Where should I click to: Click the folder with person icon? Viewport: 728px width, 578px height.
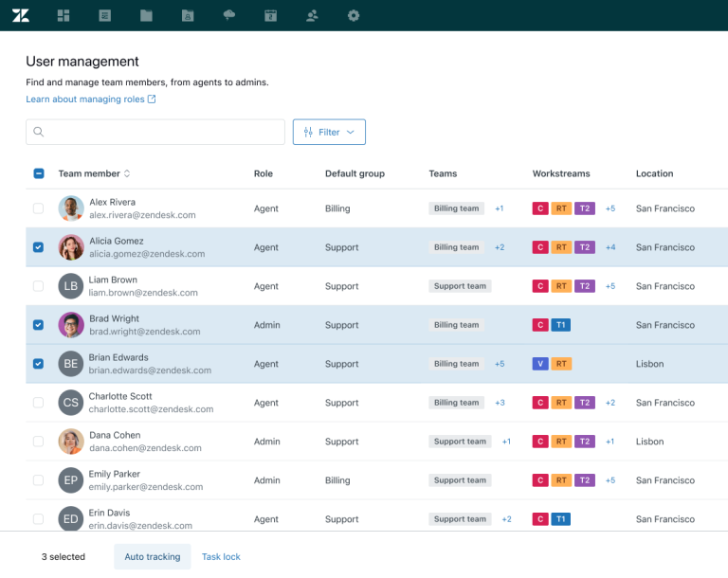coord(188,15)
